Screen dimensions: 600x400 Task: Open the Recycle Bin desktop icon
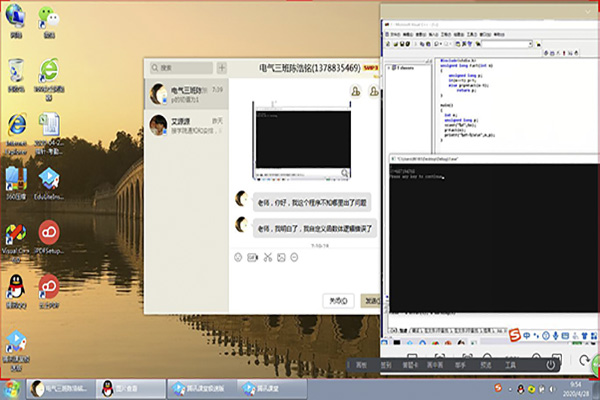pos(15,71)
